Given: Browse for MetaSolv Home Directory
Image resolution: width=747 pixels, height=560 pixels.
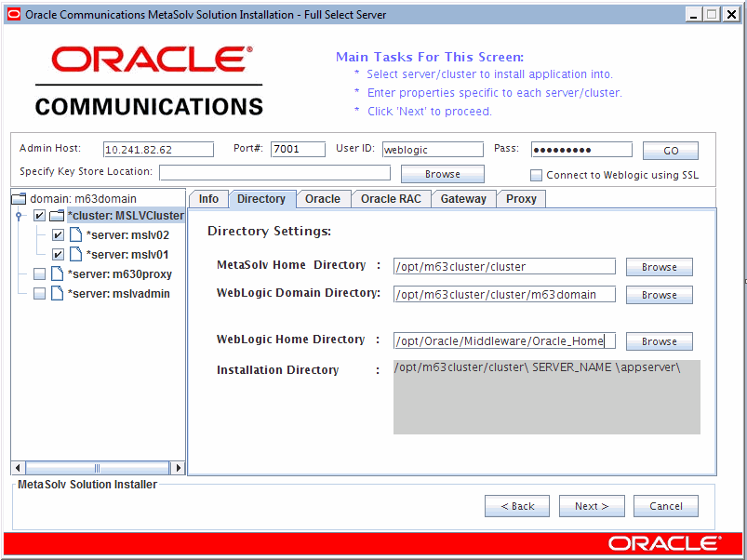Looking at the screenshot, I should pos(660,267).
